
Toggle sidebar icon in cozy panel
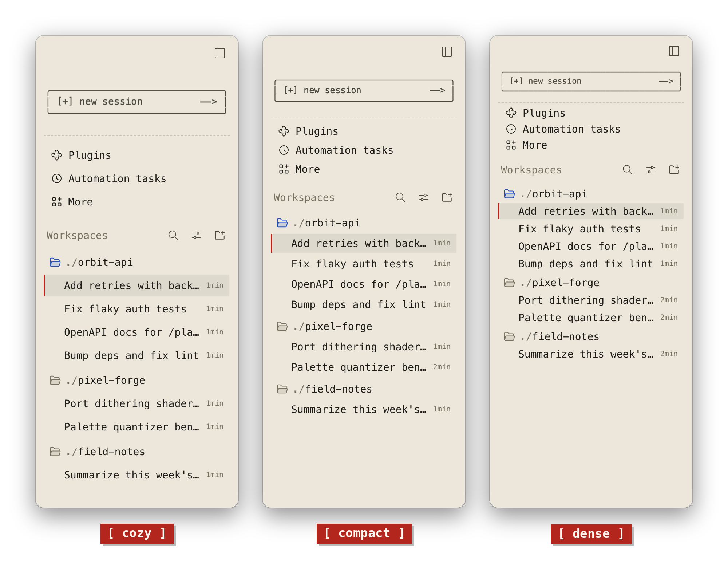tap(220, 53)
